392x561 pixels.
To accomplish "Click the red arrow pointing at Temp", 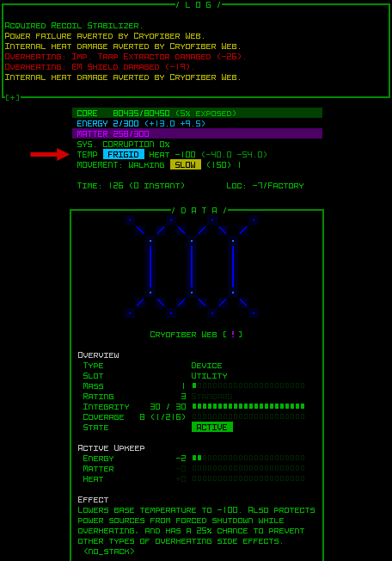I will (50, 155).
